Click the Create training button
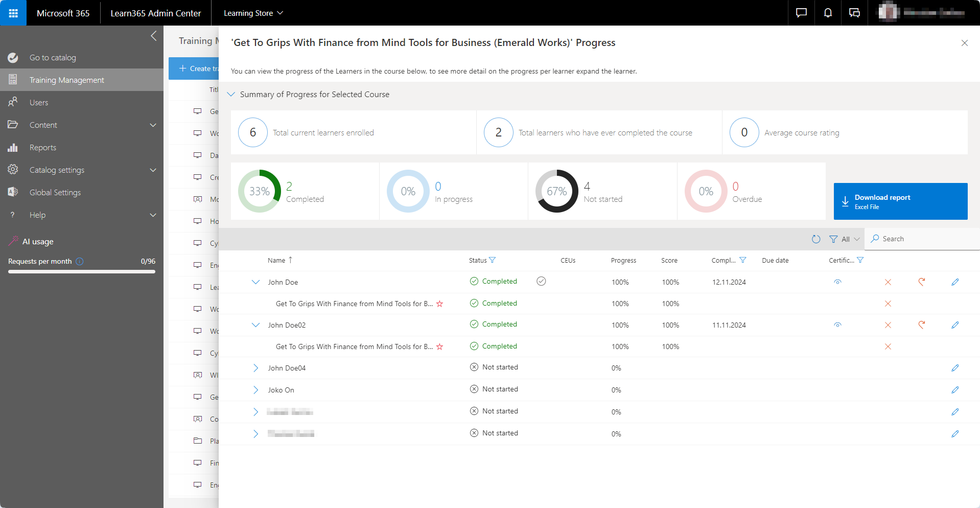This screenshot has width=980, height=508. coord(194,68)
